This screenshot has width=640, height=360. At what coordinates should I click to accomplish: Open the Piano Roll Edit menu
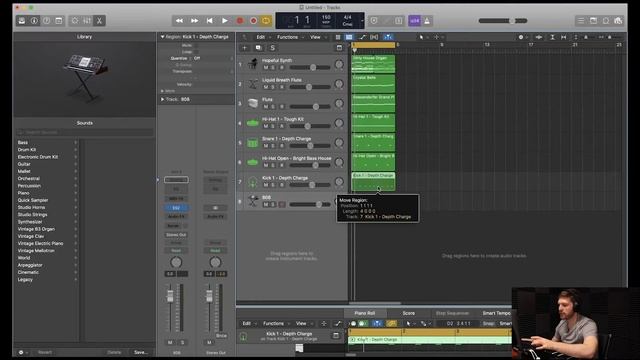247,323
